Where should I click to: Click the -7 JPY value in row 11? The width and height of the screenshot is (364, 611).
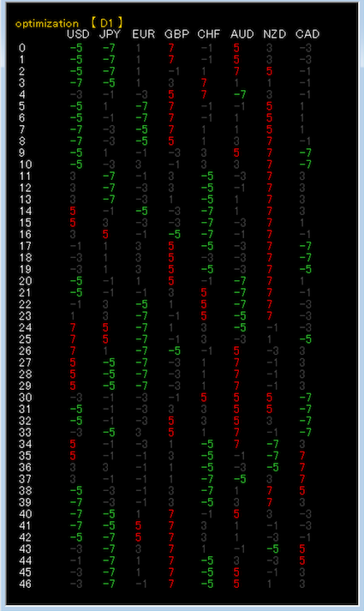[109, 177]
